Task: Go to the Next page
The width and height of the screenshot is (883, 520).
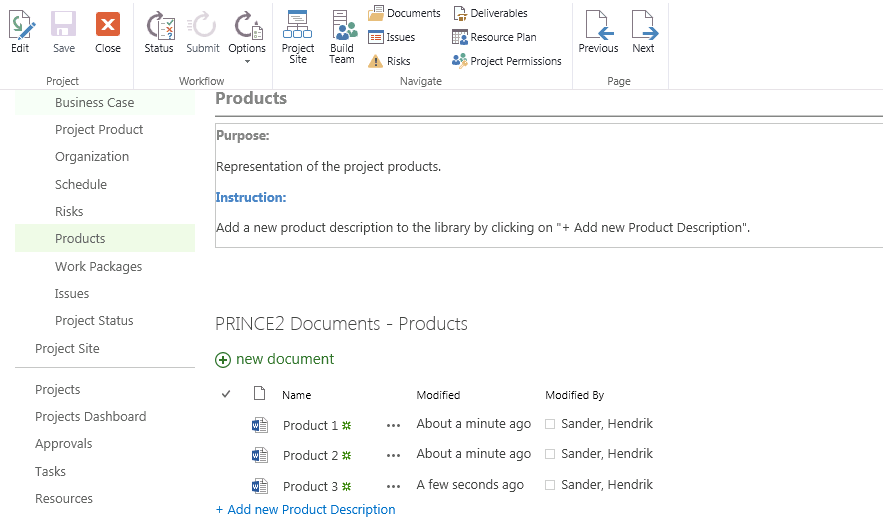Action: pyautogui.click(x=644, y=32)
